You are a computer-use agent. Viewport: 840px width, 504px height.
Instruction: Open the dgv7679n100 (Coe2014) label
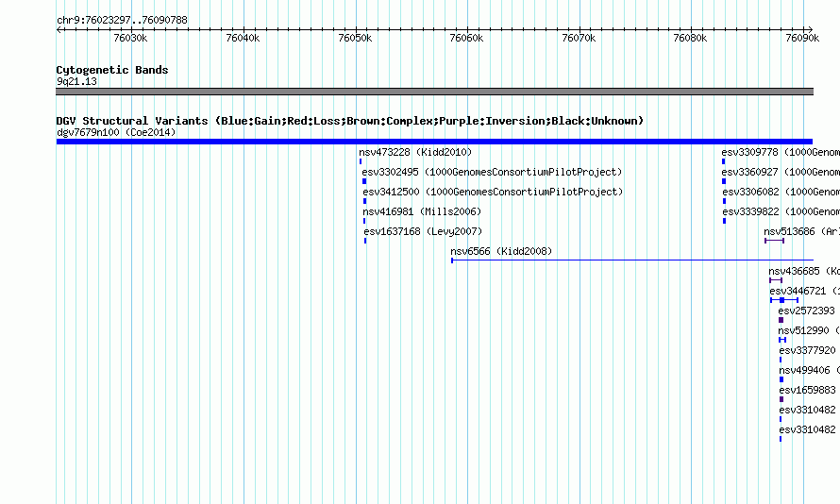(116, 132)
